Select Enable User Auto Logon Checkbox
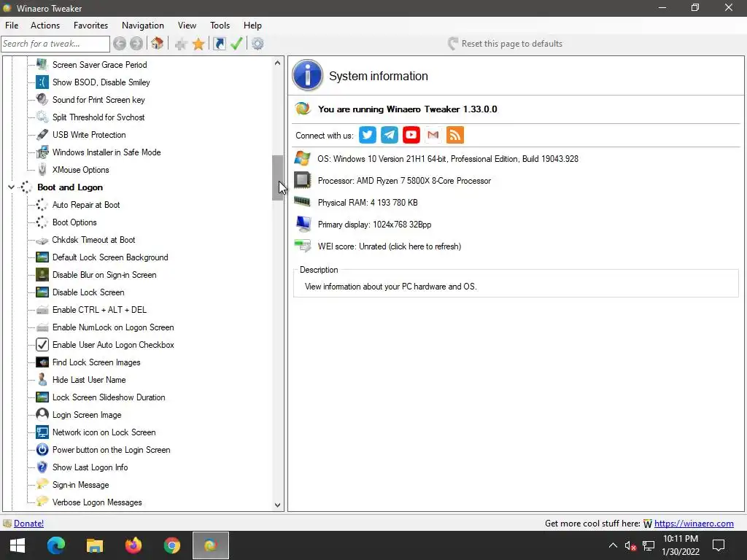747x560 pixels. 113,345
